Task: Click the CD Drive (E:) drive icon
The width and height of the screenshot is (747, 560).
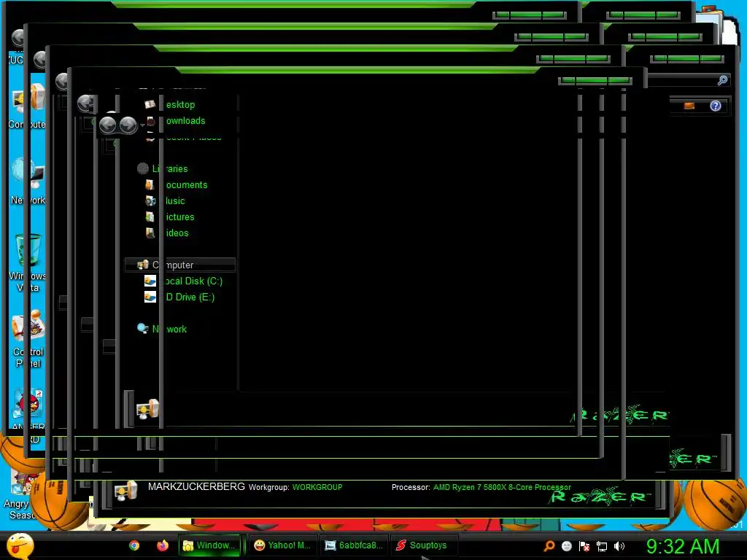Action: (x=150, y=297)
